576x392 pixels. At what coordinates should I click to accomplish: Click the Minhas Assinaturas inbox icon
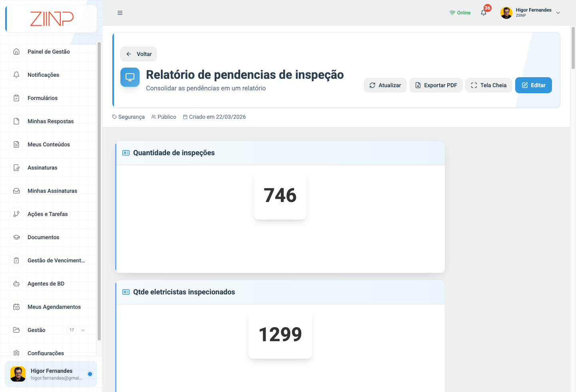(16, 191)
